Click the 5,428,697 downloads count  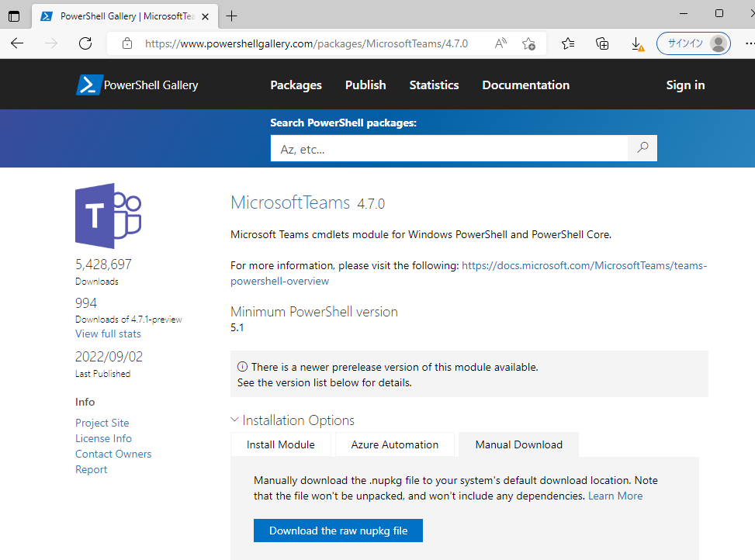(103, 264)
